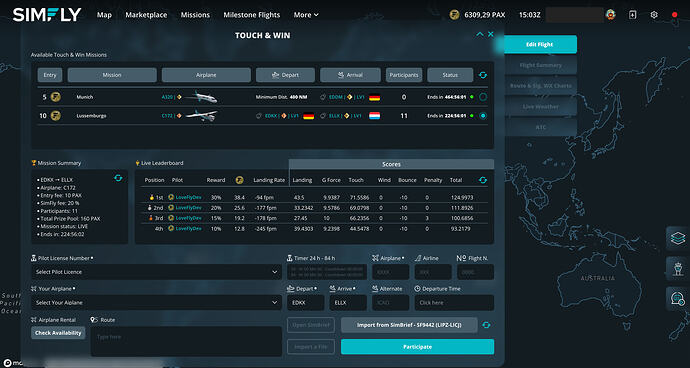Collapse the Touch & Win panel
This screenshot has height=368, width=690.
(480, 34)
